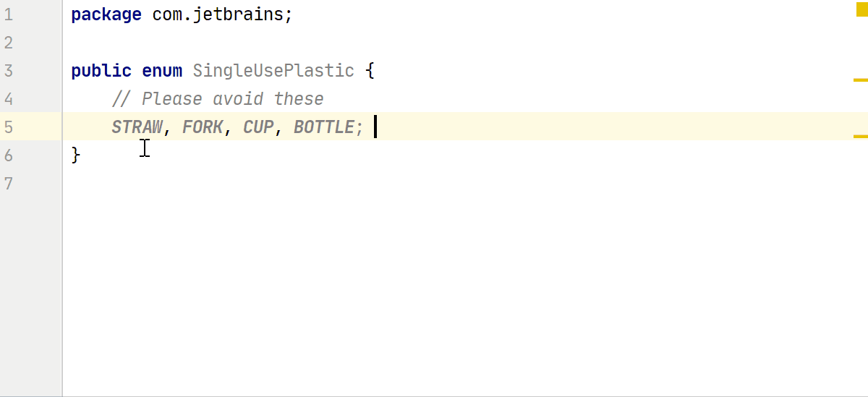
Task: Click the yellow inspection status square indicator
Action: (x=861, y=10)
